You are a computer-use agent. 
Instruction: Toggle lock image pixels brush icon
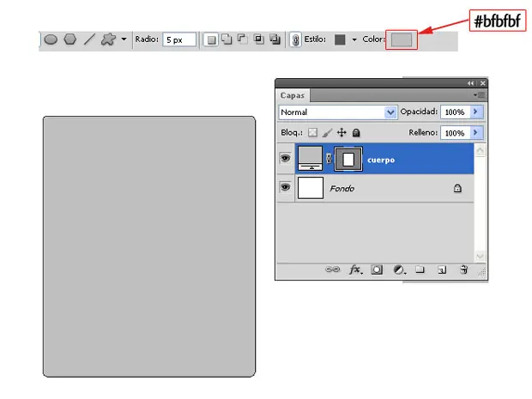click(x=327, y=133)
